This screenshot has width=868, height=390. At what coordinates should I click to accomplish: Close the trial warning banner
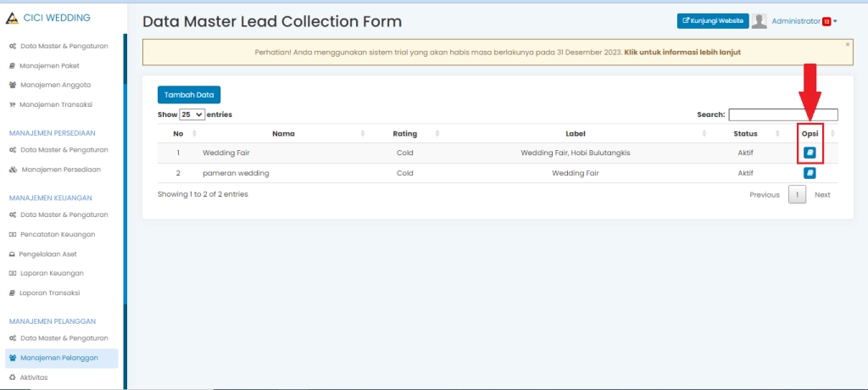click(848, 44)
